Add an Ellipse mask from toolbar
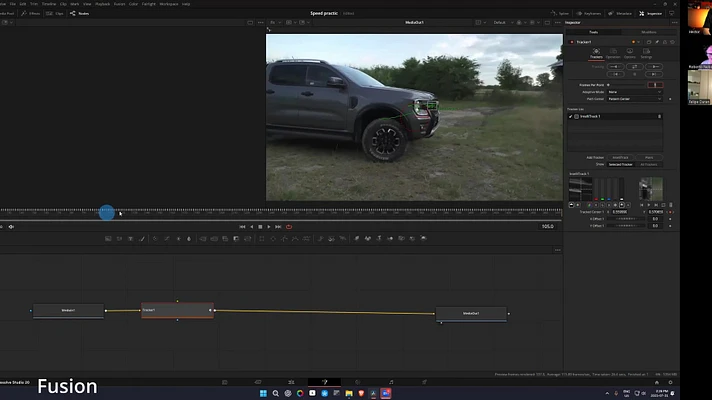This screenshot has height=400, width=712. 273,238
